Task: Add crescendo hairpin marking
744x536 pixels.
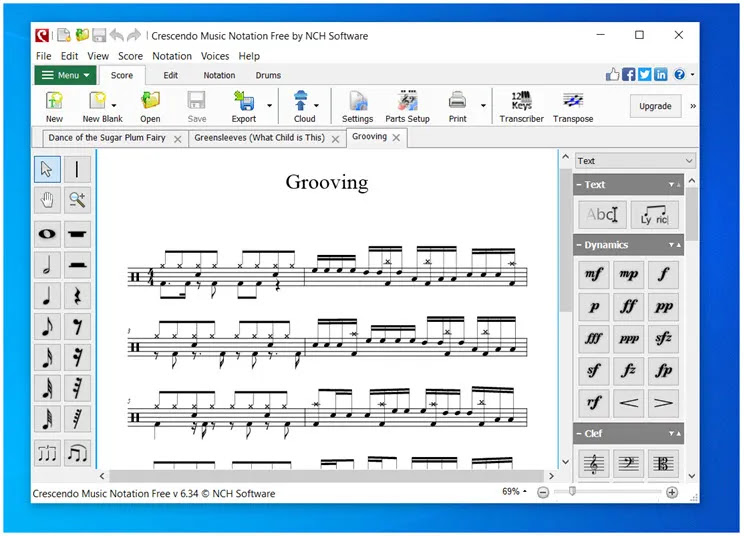Action: [x=629, y=403]
